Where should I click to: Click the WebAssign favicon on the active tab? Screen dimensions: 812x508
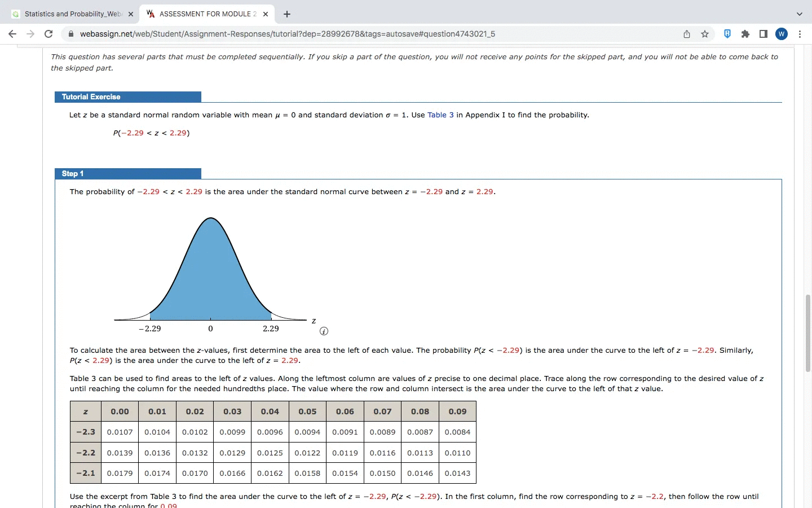[150, 14]
